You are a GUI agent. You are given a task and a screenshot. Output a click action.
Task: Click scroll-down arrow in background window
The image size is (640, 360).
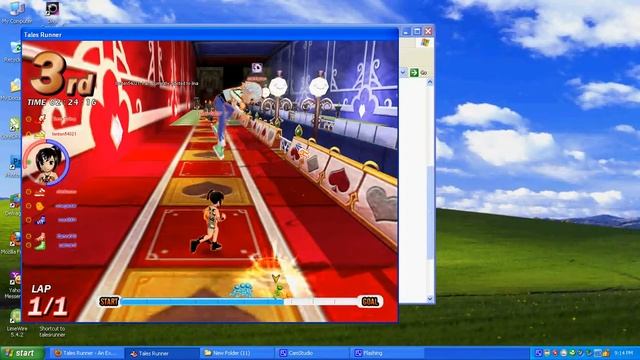click(429, 299)
